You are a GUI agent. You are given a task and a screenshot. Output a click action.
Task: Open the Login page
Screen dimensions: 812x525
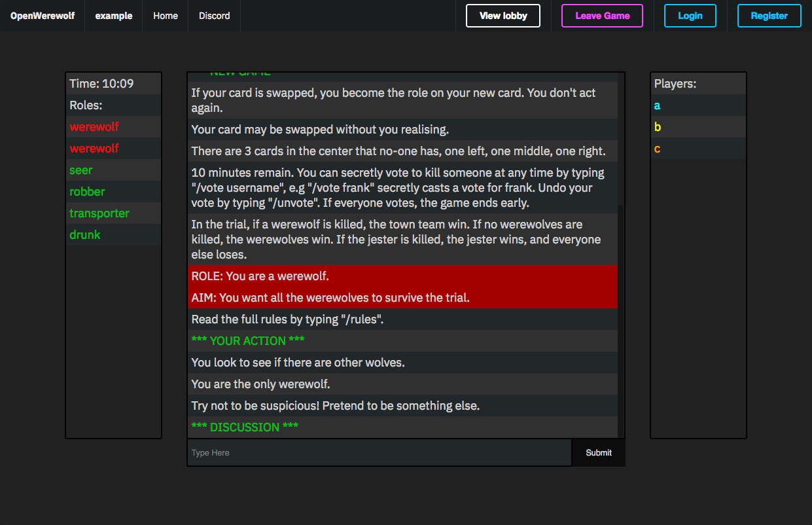pyautogui.click(x=690, y=16)
